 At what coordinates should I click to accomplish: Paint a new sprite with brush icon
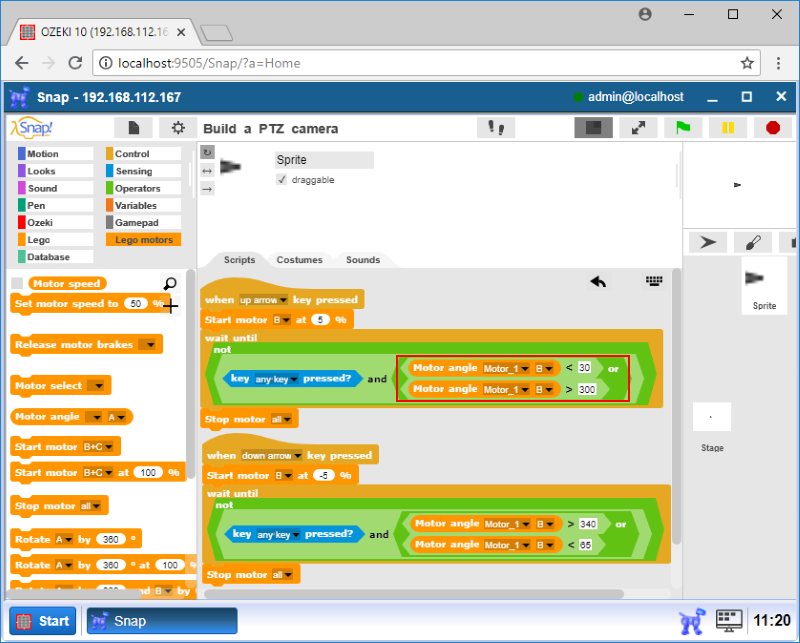(x=753, y=242)
